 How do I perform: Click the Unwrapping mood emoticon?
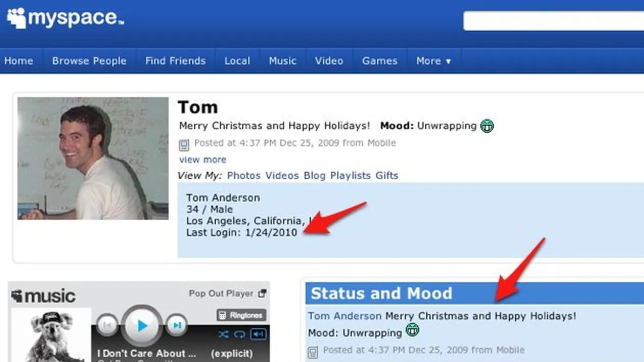tap(487, 126)
